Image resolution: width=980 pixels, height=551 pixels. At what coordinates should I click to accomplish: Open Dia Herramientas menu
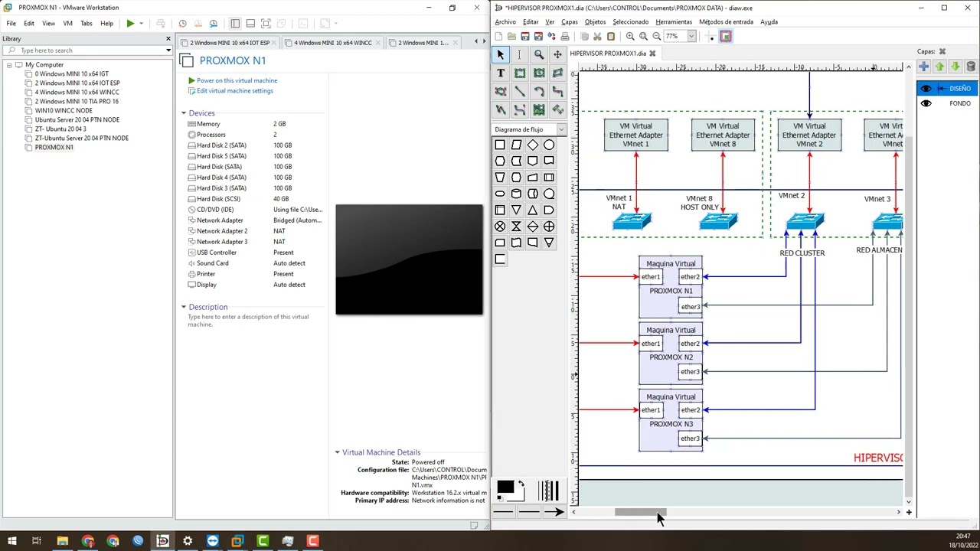(x=674, y=22)
